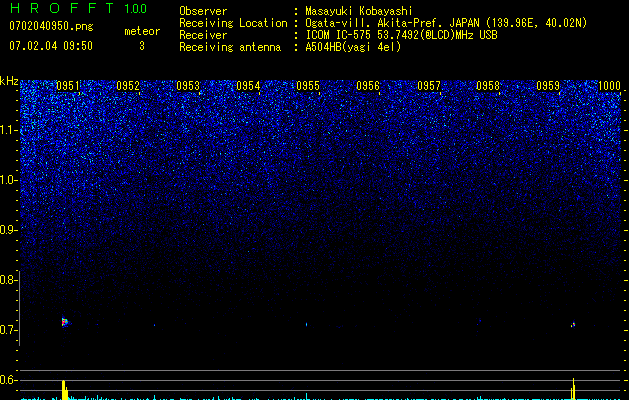
Task: Click the meteor count value 3
Action: tap(142, 46)
